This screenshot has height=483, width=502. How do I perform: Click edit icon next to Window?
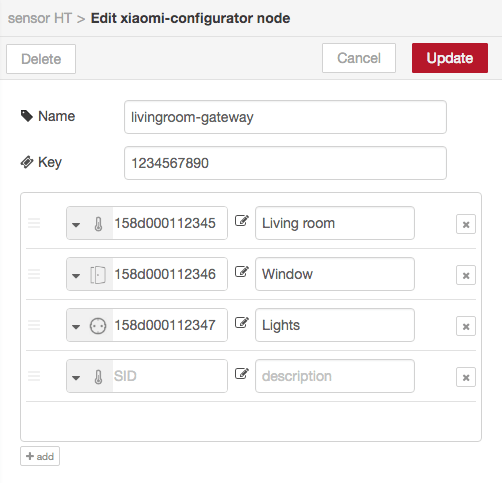click(242, 271)
